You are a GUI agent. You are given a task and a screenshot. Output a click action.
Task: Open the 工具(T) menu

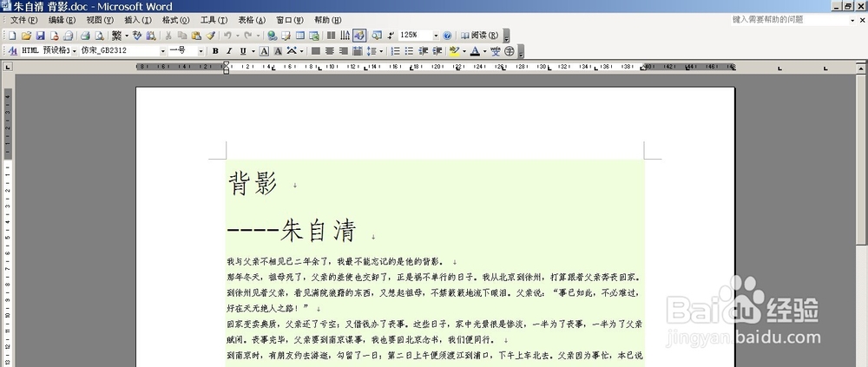click(214, 20)
